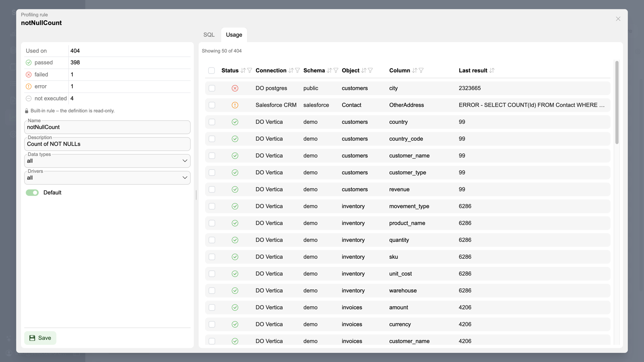Click the customer_name cell in customers row

click(409, 155)
